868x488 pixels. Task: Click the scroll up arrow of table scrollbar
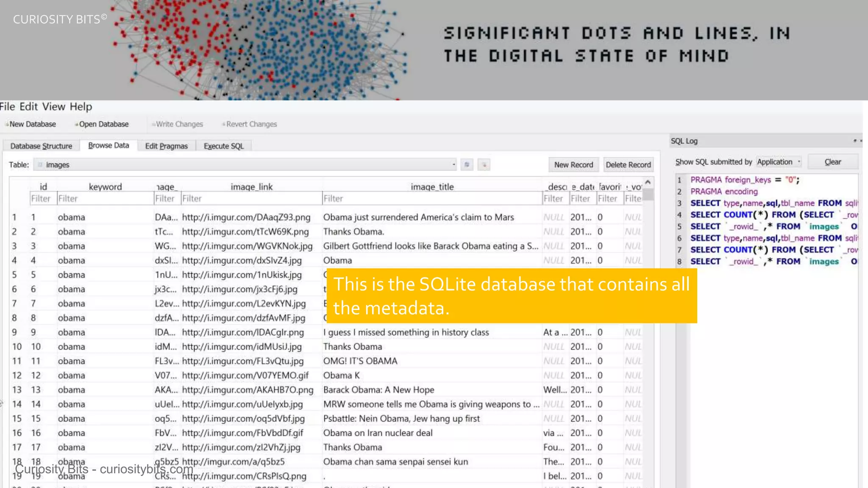(x=648, y=183)
